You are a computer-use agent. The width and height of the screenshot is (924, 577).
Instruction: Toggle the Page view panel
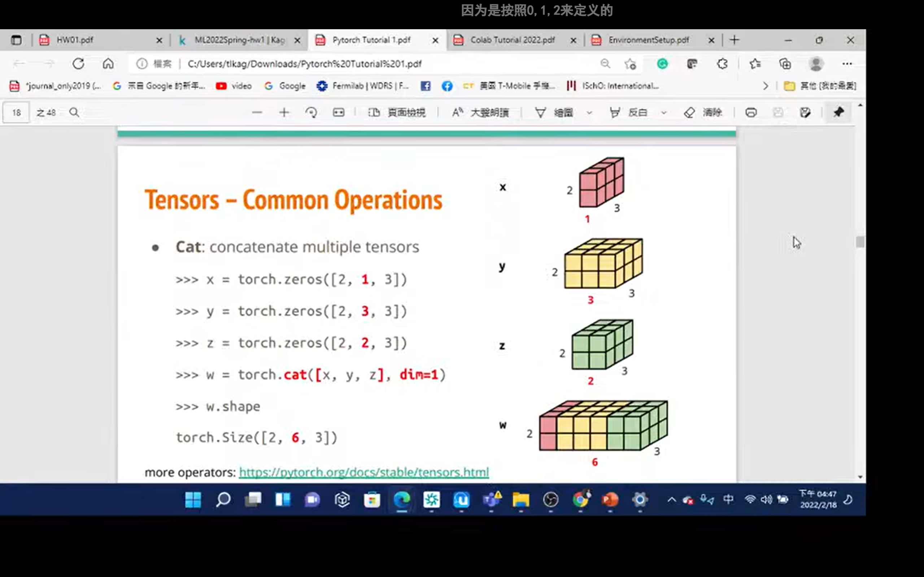(x=397, y=113)
